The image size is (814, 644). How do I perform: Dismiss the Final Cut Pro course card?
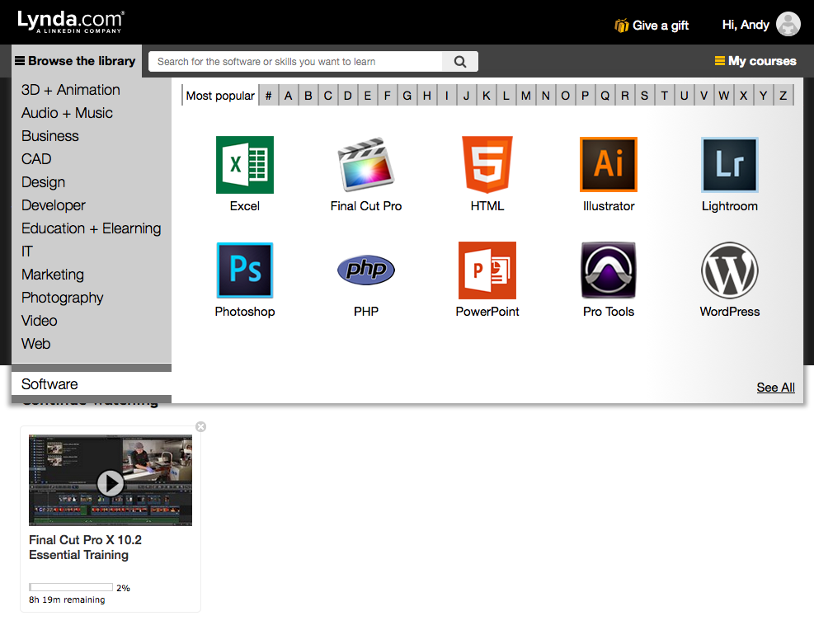tap(201, 426)
